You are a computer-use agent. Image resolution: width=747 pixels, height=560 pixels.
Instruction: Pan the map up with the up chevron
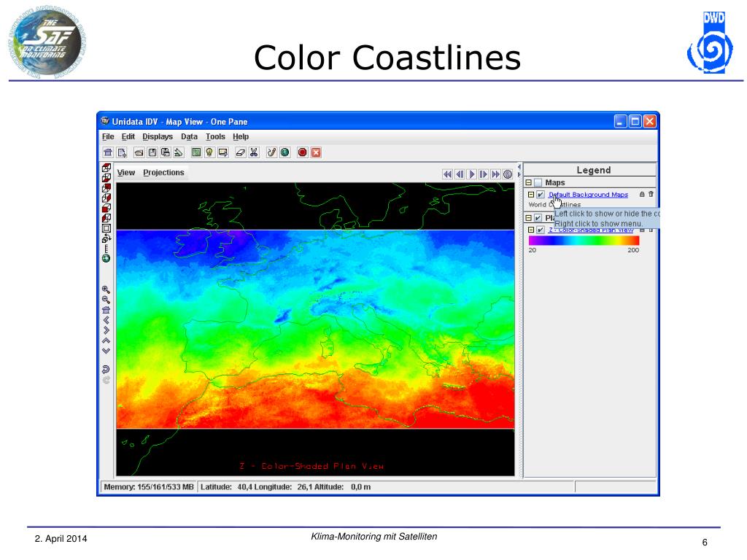click(x=107, y=341)
